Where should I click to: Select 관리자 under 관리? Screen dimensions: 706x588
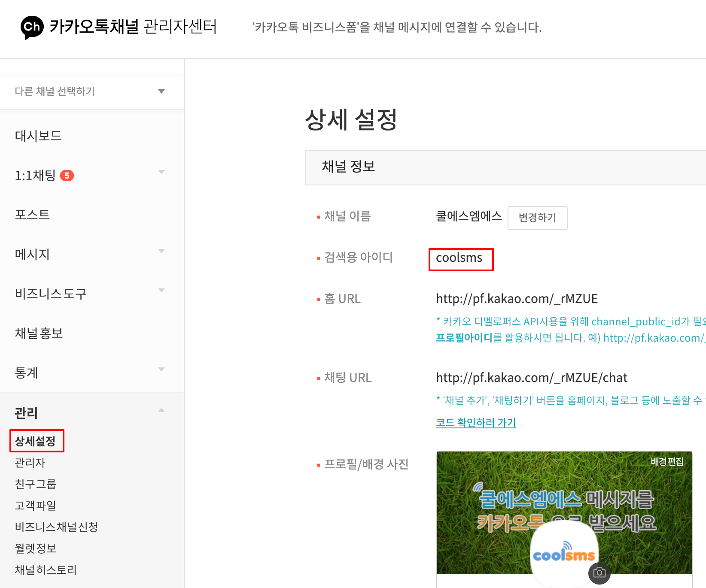tap(30, 463)
